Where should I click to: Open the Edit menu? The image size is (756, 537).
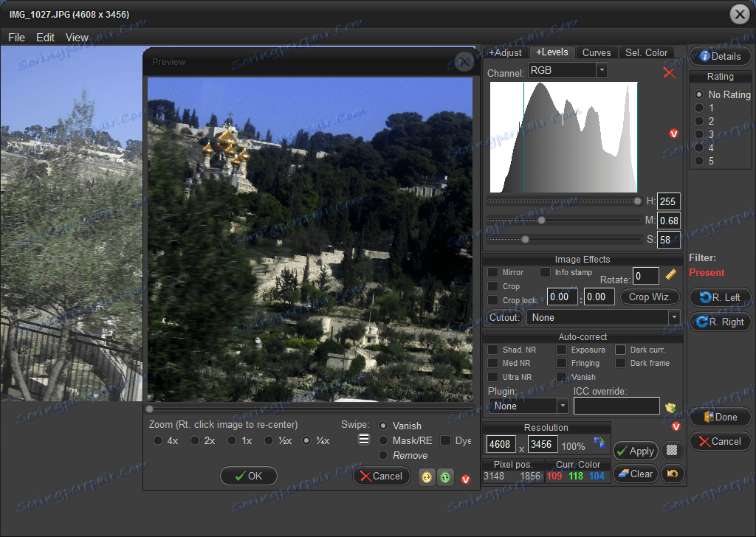[45, 38]
